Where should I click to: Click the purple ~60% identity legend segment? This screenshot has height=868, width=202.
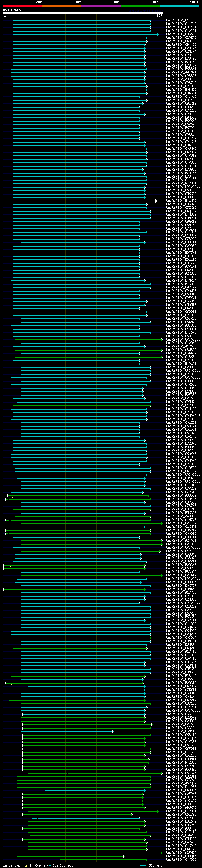(101, 6)
